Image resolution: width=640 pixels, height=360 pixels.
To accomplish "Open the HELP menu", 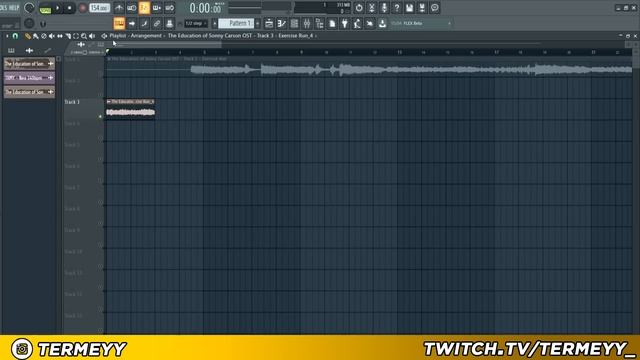I will [x=14, y=7].
